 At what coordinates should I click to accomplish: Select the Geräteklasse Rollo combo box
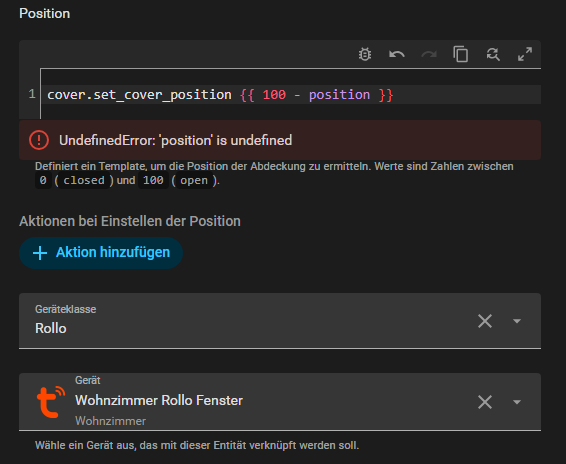280,321
